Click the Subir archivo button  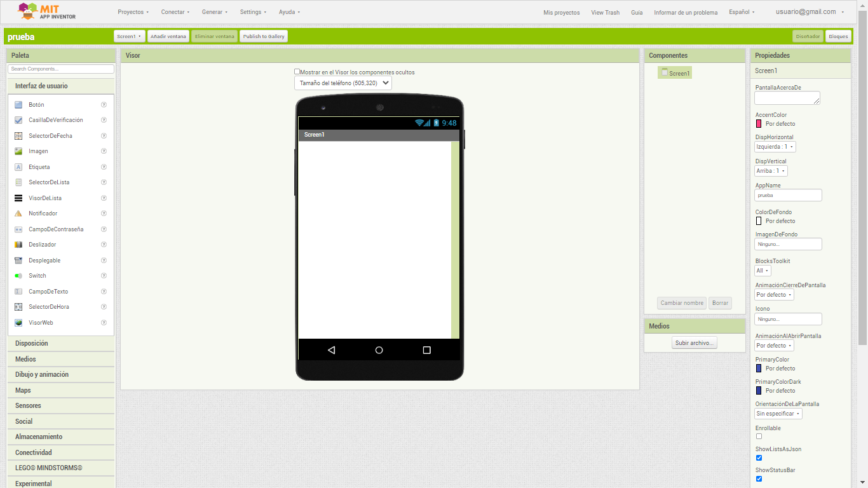(x=695, y=342)
